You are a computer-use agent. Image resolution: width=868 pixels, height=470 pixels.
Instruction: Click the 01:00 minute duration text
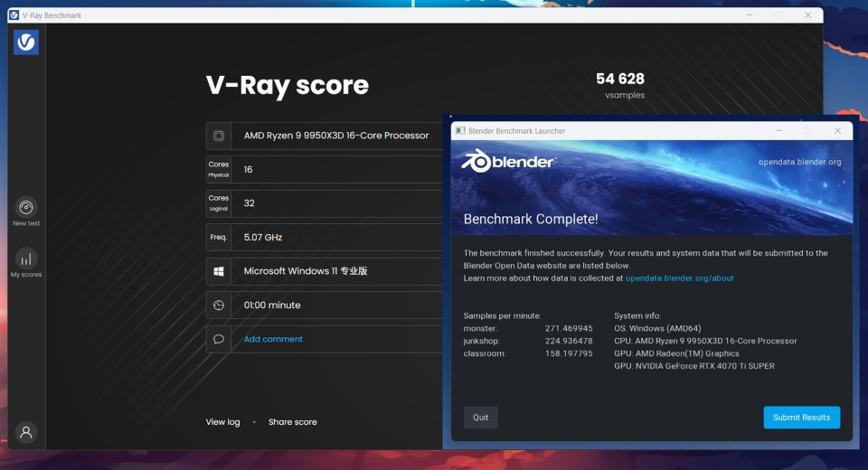(x=272, y=305)
